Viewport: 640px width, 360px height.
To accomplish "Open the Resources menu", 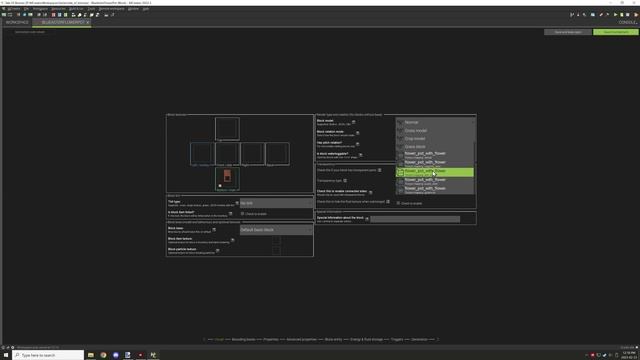I will pos(58,9).
